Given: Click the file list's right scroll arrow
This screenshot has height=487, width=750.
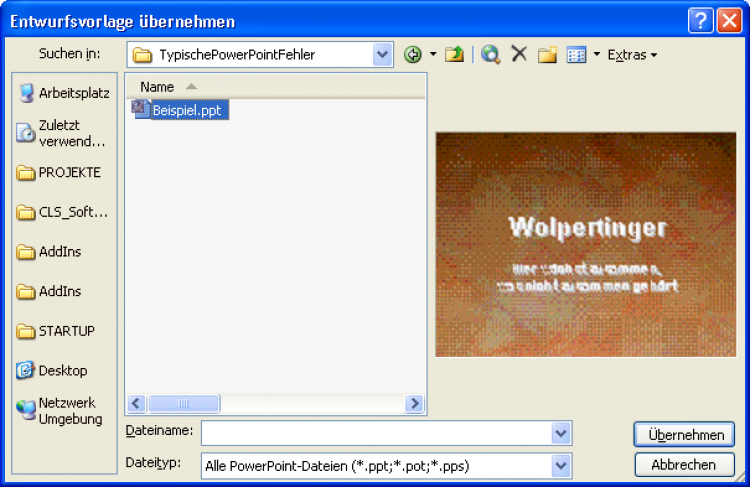Looking at the screenshot, I should pos(414,404).
